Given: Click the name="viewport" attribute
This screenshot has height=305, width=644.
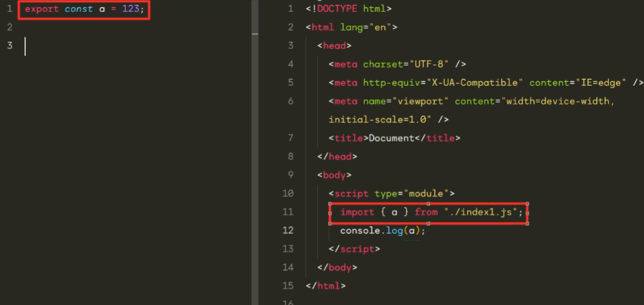Looking at the screenshot, I should tap(406, 101).
